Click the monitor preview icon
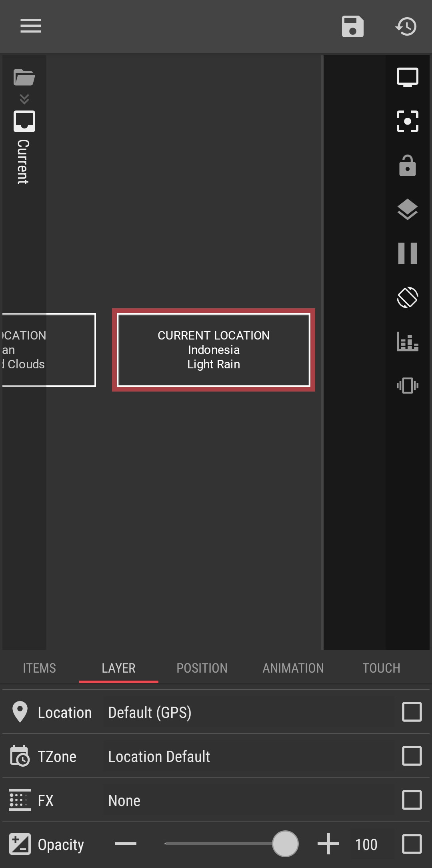Image resolution: width=432 pixels, height=868 pixels. click(x=407, y=77)
